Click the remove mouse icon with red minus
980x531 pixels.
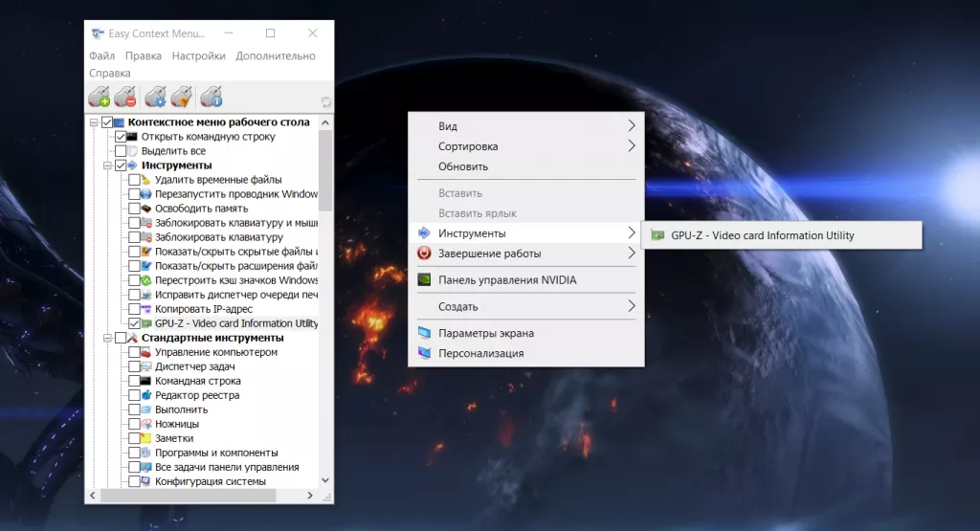click(125, 97)
